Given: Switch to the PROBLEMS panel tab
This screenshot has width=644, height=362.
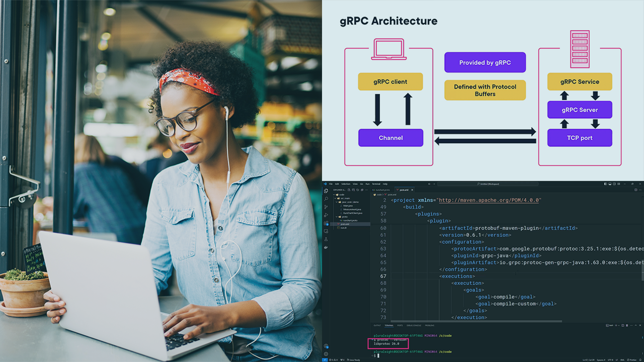Looking at the screenshot, I should pyautogui.click(x=429, y=325).
